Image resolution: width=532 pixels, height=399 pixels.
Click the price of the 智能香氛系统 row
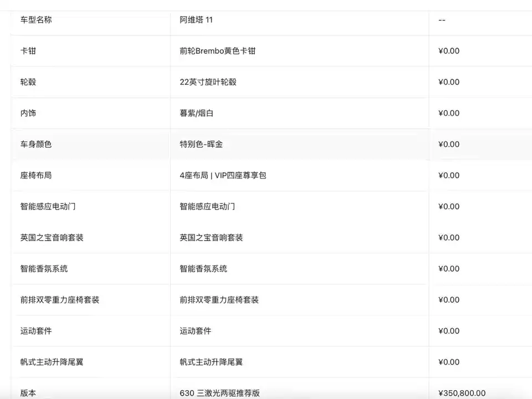[448, 268]
